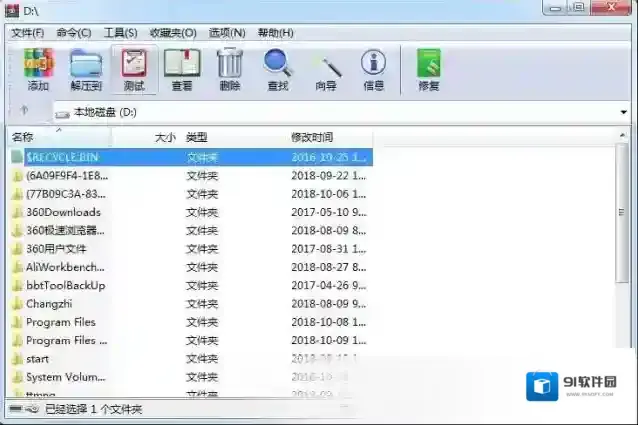Start the 向导 (Wizard) wand icon
The width and height of the screenshot is (638, 425).
(326, 69)
